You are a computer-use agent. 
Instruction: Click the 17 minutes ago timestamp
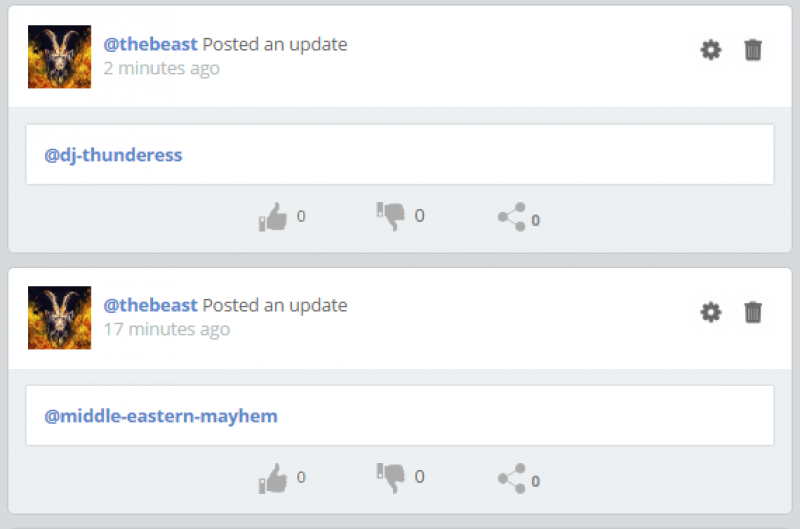pyautogui.click(x=167, y=330)
